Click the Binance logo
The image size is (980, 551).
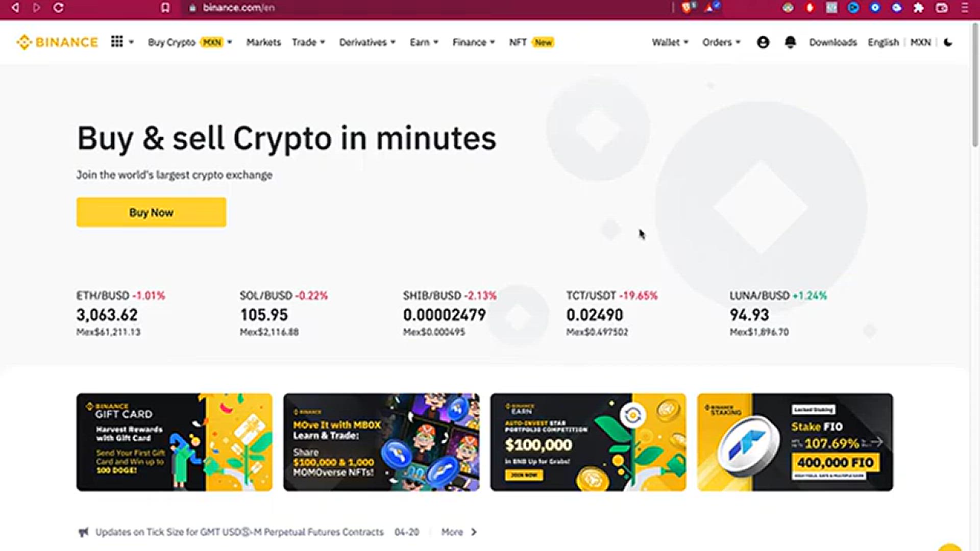[57, 42]
